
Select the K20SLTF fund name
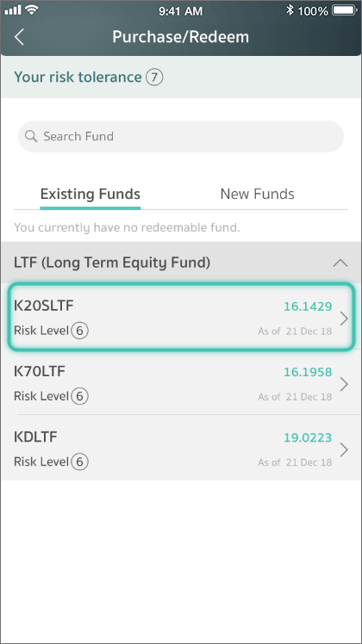pos(44,306)
